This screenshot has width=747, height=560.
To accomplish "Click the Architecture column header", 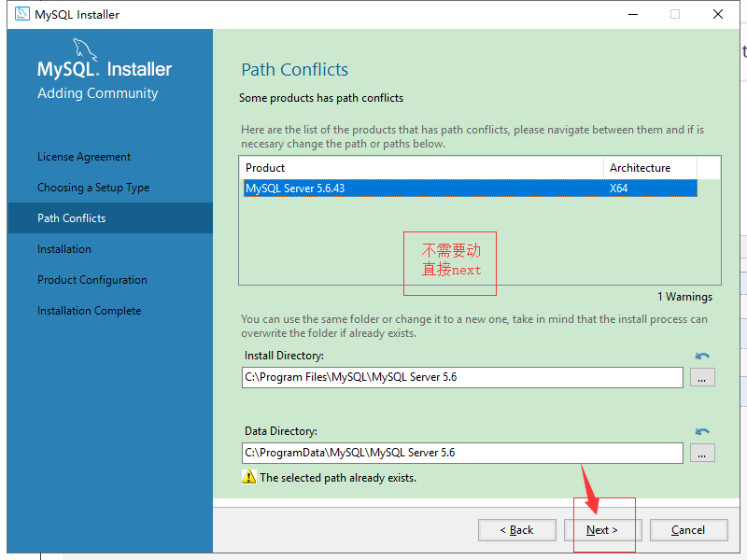I will click(x=650, y=168).
